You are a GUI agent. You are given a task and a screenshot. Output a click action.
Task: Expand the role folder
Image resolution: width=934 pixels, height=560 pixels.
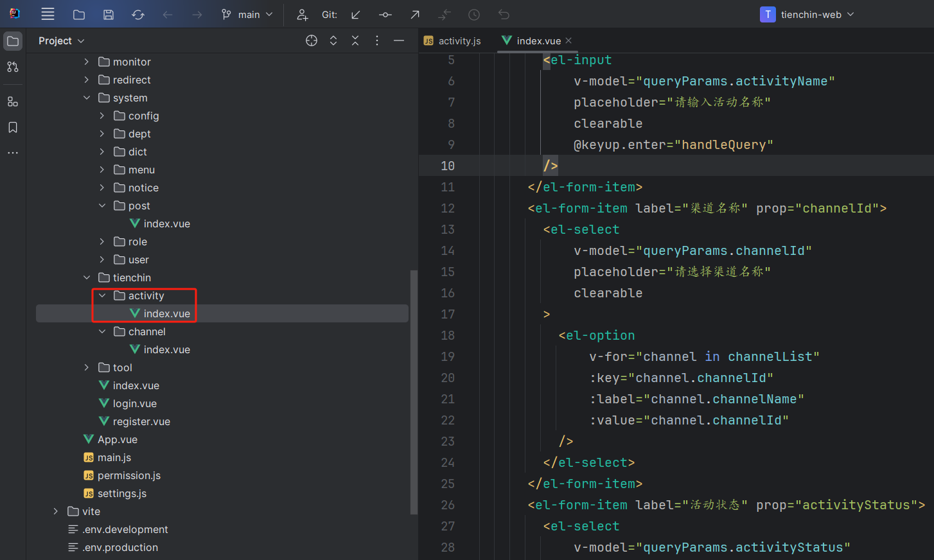click(x=102, y=241)
